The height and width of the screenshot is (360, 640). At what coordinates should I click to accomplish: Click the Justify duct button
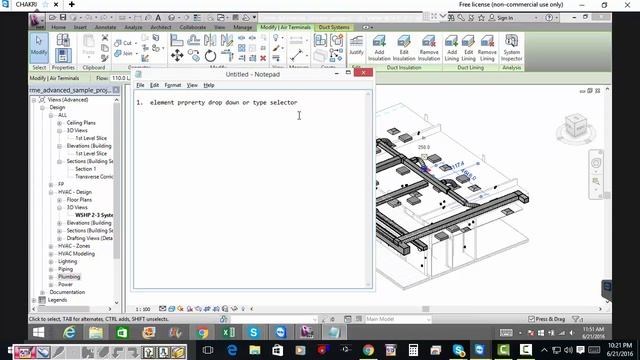[x=356, y=45]
